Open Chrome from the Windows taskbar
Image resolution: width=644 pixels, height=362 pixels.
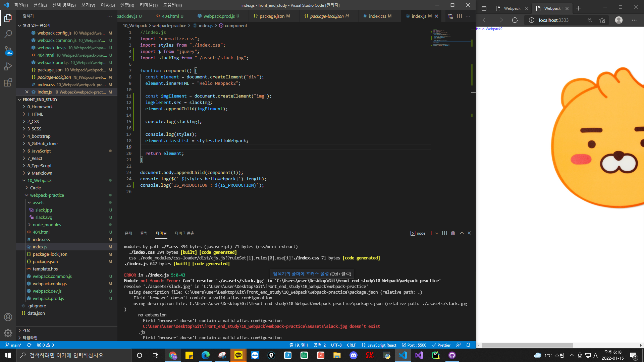pos(173,355)
